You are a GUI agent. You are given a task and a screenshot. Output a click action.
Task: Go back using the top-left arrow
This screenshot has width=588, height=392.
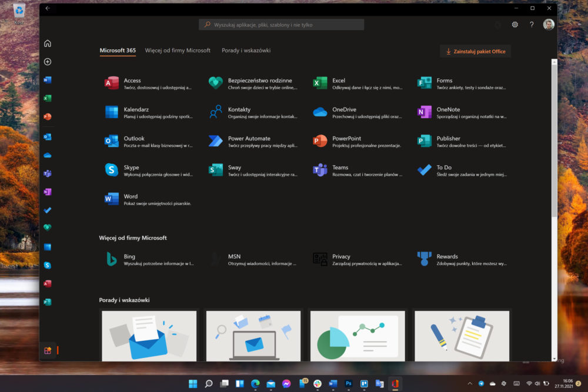48,8
